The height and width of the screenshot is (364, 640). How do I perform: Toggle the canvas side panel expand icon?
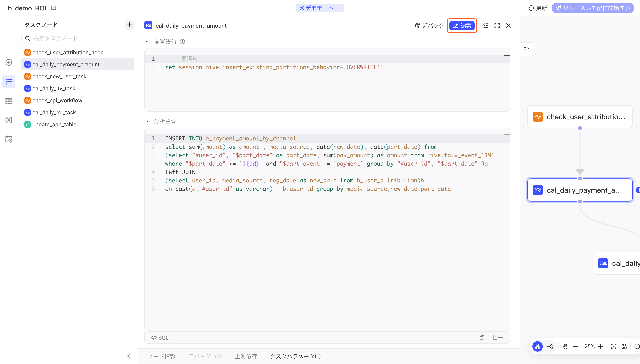tap(526, 49)
